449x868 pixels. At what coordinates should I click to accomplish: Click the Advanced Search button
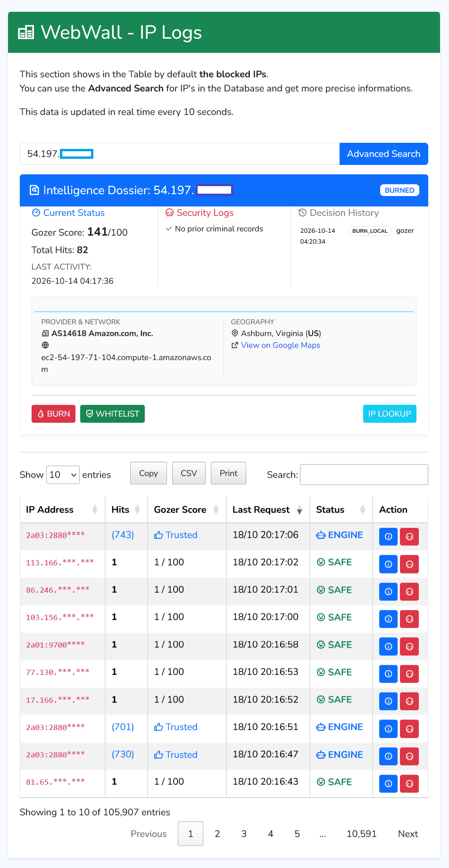[383, 154]
